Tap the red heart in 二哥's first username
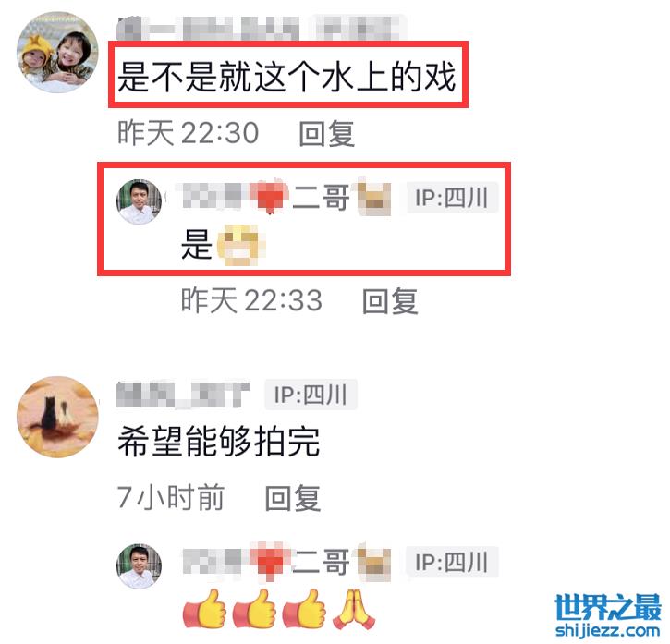This screenshot has width=670, height=644. [x=269, y=198]
